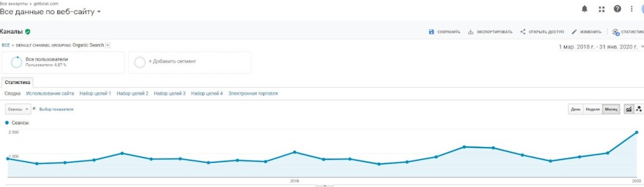Select the День granularity

pos(575,109)
